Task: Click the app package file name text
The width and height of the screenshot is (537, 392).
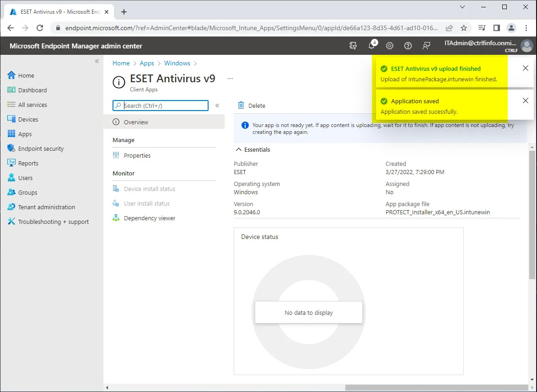Action: tap(438, 212)
